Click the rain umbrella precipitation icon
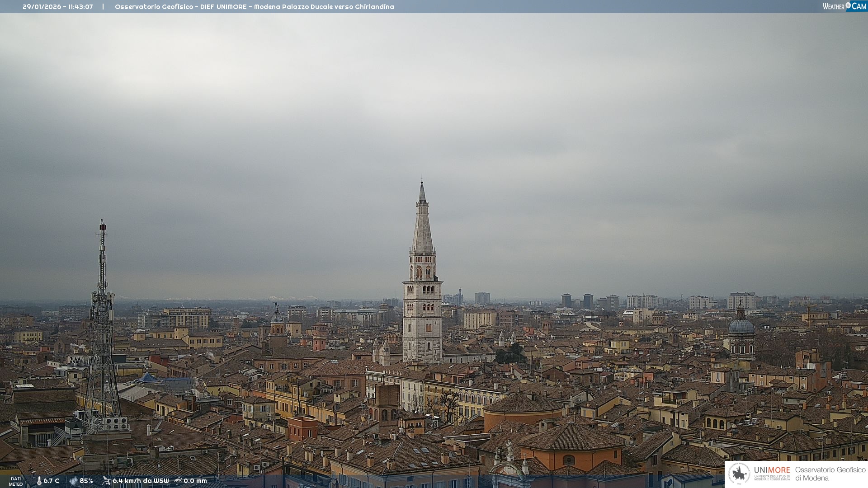 click(178, 481)
